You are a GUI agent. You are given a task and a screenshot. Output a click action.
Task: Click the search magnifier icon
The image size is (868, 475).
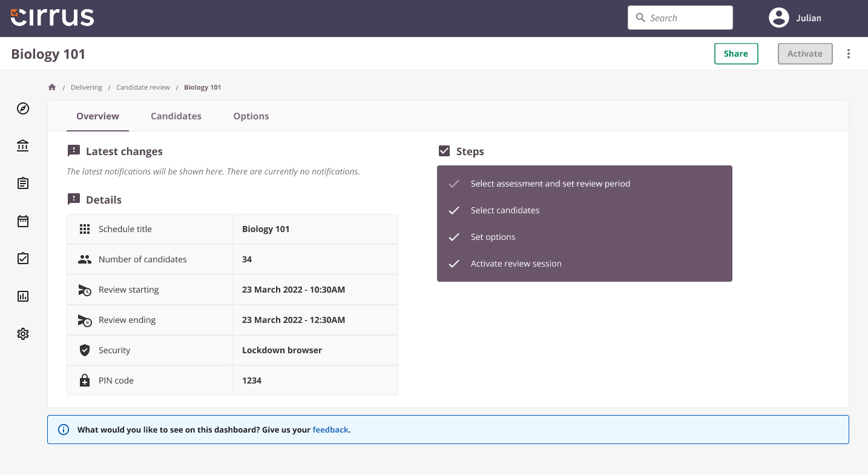640,18
